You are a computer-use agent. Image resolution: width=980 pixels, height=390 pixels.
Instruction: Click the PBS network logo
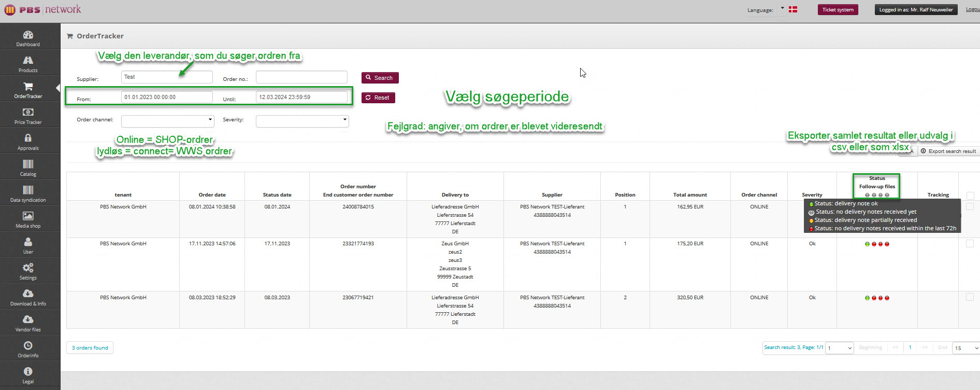(42, 9)
